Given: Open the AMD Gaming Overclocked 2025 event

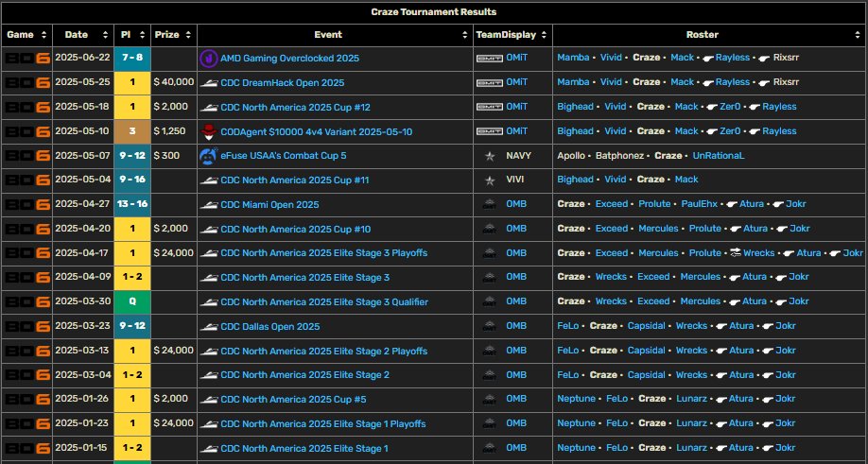Looking at the screenshot, I should pyautogui.click(x=290, y=58).
